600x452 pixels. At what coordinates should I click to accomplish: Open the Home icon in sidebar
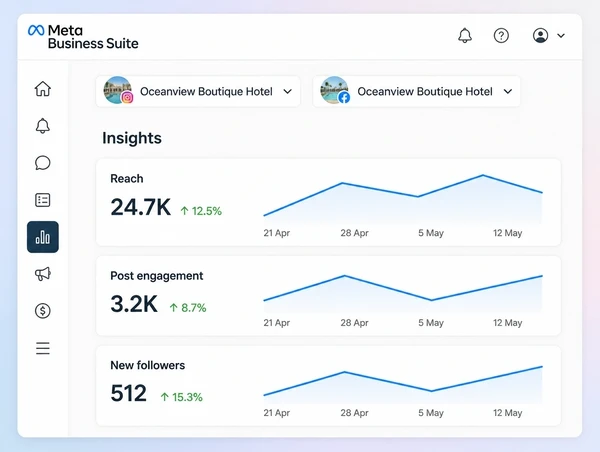coord(42,89)
